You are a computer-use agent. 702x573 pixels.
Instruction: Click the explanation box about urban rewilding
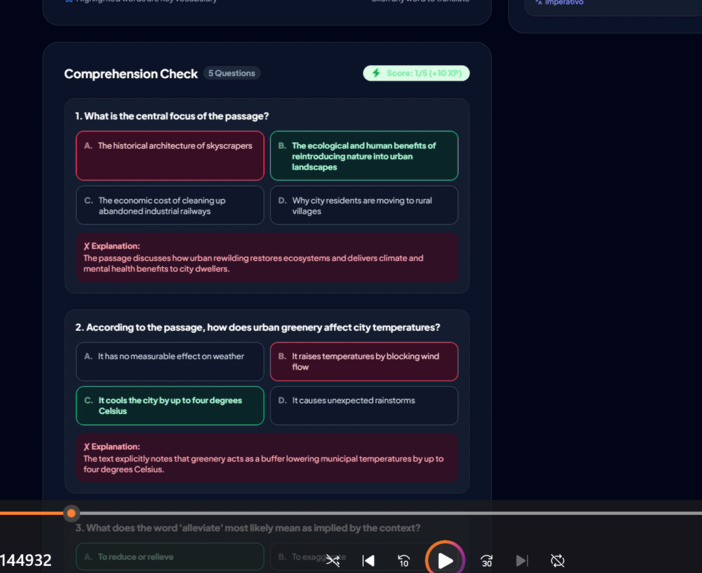(x=267, y=257)
